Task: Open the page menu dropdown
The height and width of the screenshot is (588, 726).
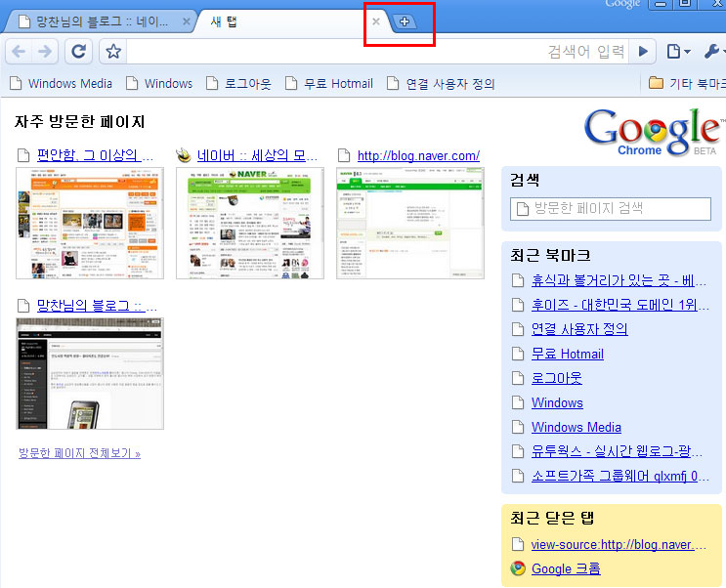Action: 679,51
